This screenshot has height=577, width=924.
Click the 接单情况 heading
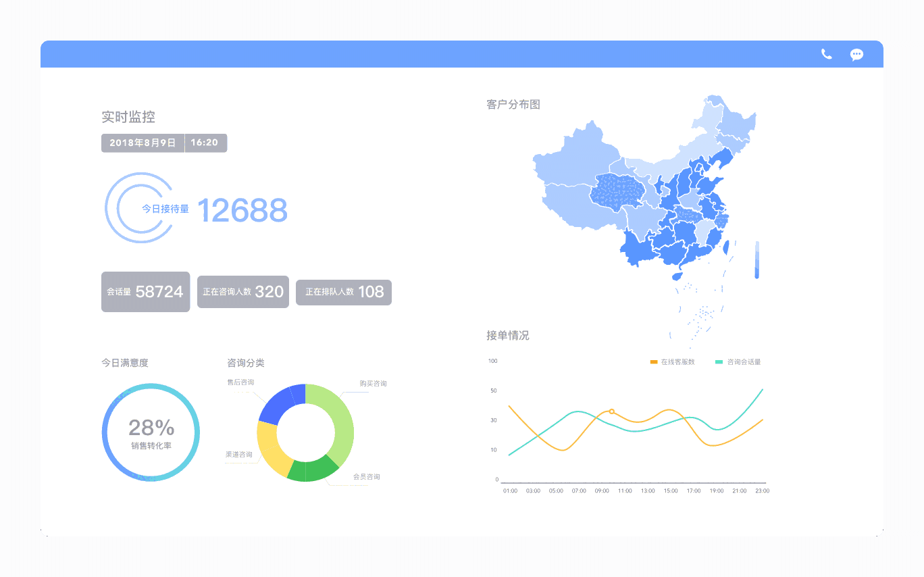(x=508, y=336)
